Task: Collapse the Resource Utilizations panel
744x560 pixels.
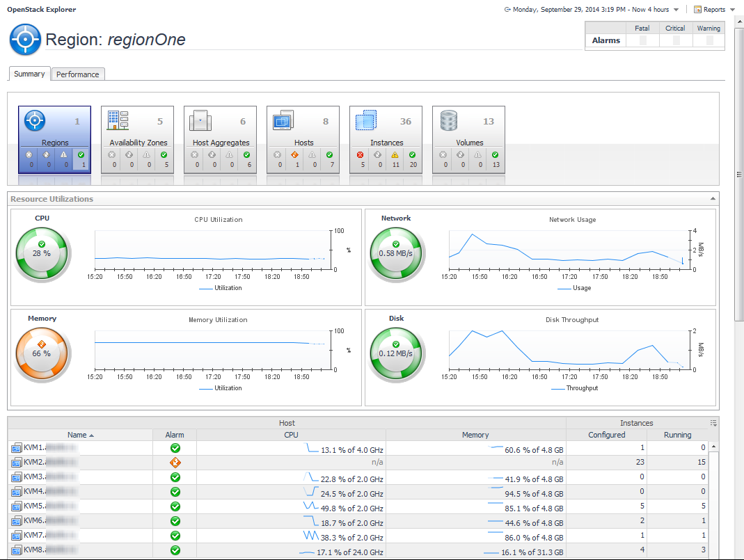Action: pyautogui.click(x=713, y=199)
